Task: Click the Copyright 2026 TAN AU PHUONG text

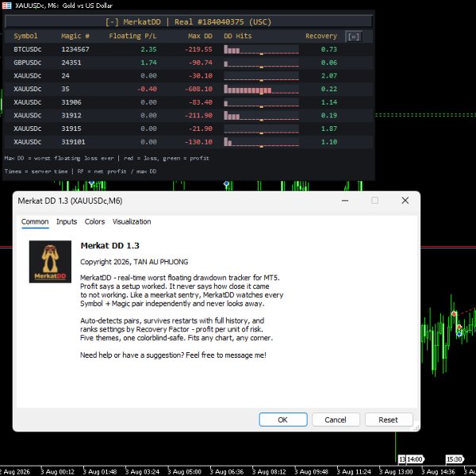Action: pos(134,262)
